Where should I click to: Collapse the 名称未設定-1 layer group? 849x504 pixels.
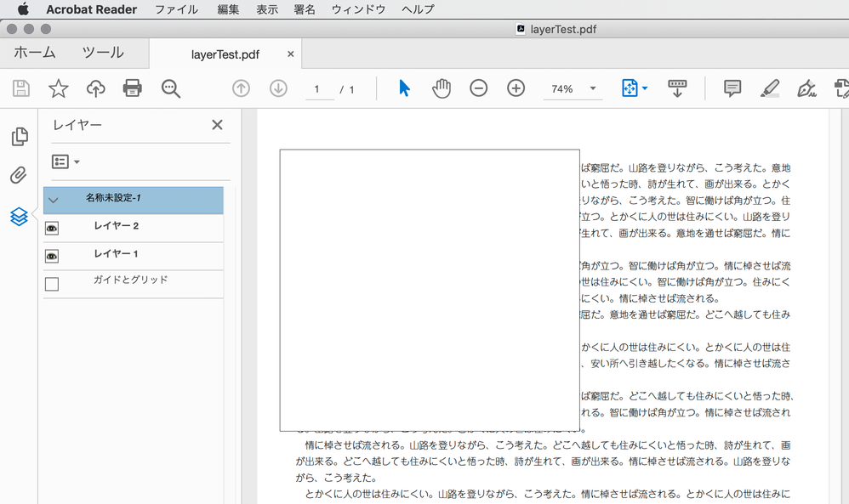pyautogui.click(x=53, y=200)
